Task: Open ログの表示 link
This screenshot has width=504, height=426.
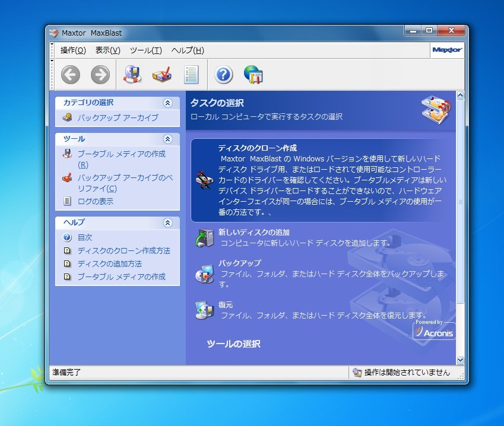Action: pyautogui.click(x=96, y=202)
